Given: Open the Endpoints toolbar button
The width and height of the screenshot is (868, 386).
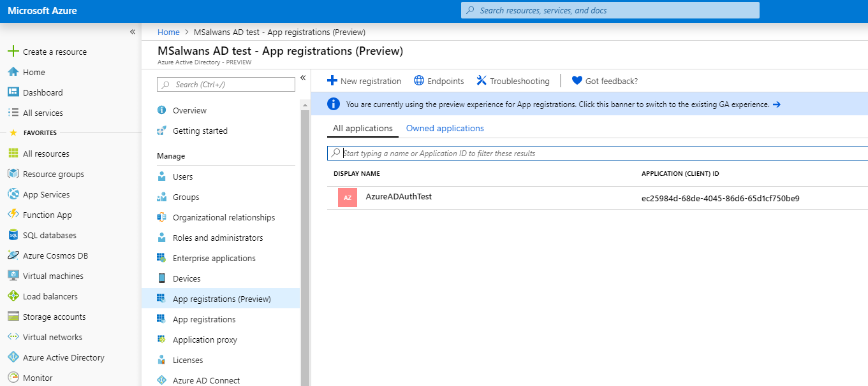Looking at the screenshot, I should click(x=439, y=81).
